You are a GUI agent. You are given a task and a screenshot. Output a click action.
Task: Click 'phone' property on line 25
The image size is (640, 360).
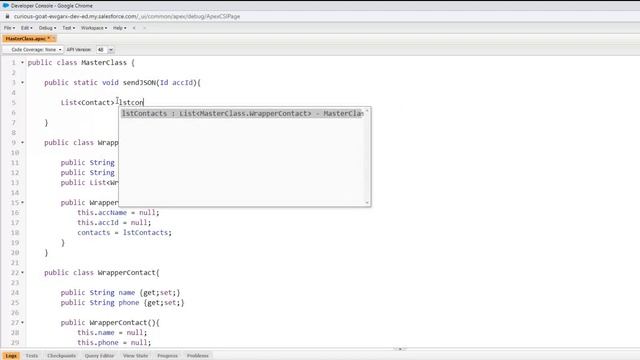129,302
